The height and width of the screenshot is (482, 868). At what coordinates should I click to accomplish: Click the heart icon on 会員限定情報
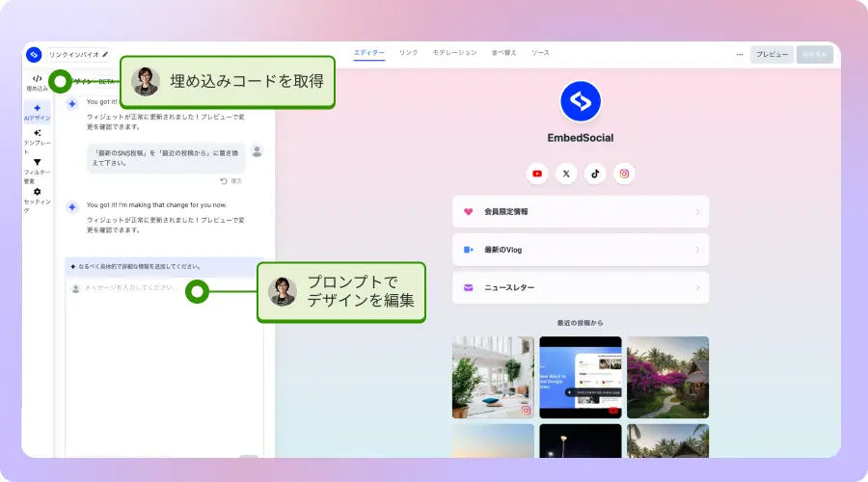(469, 211)
